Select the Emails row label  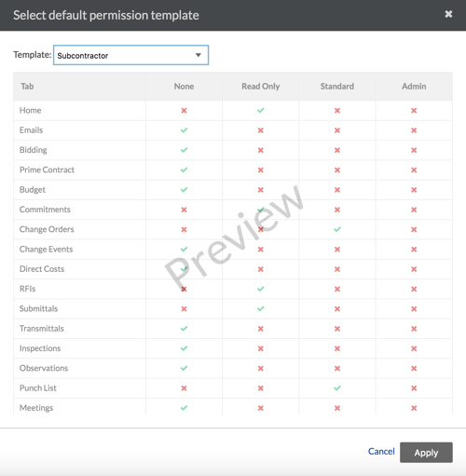click(31, 130)
